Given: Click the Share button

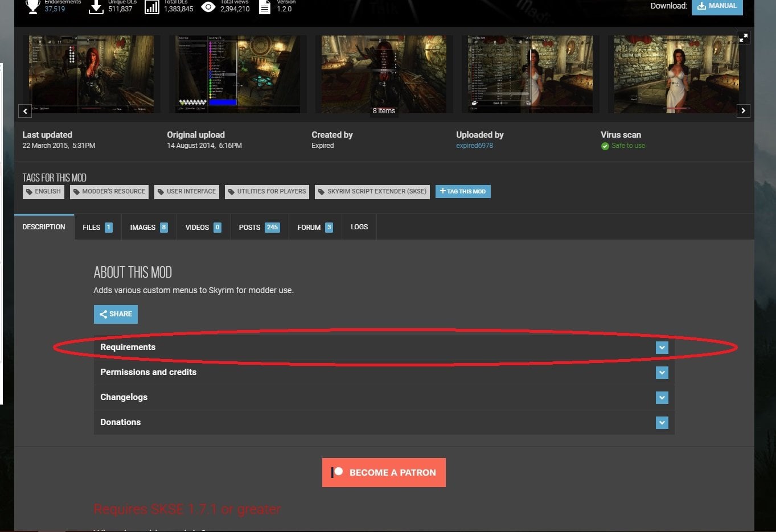Looking at the screenshot, I should [x=116, y=314].
